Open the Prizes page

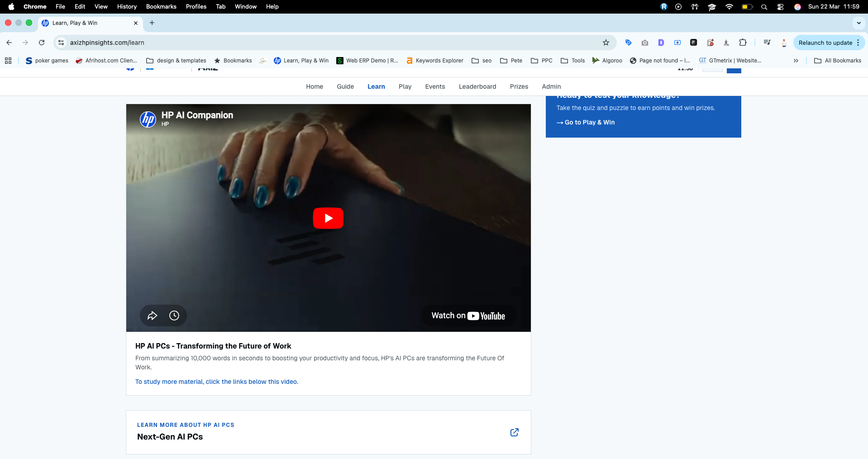[x=519, y=86]
